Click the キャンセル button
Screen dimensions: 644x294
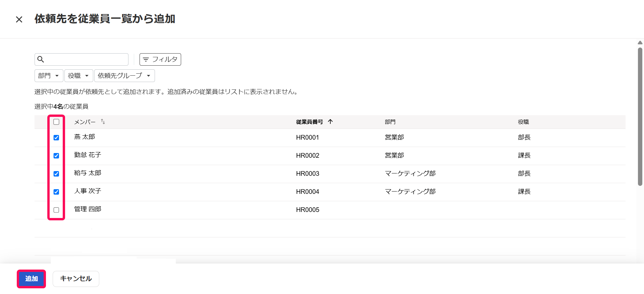tap(76, 279)
